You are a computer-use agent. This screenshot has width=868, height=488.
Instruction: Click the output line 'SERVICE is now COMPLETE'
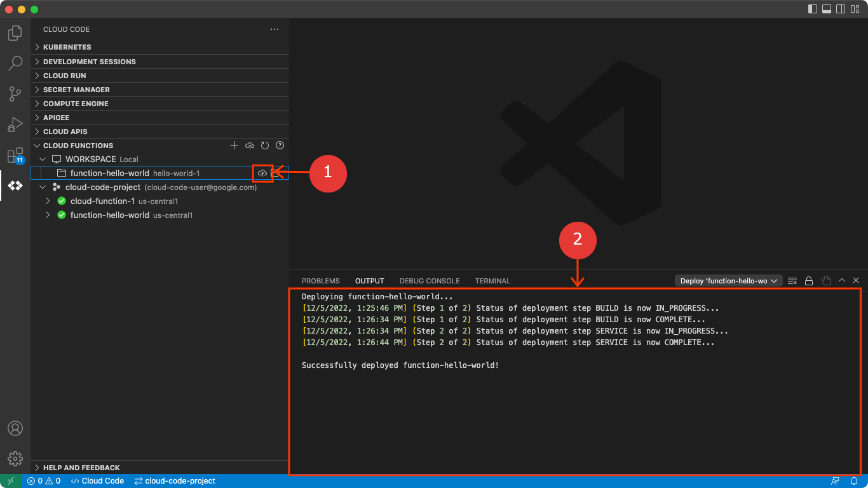pos(508,342)
